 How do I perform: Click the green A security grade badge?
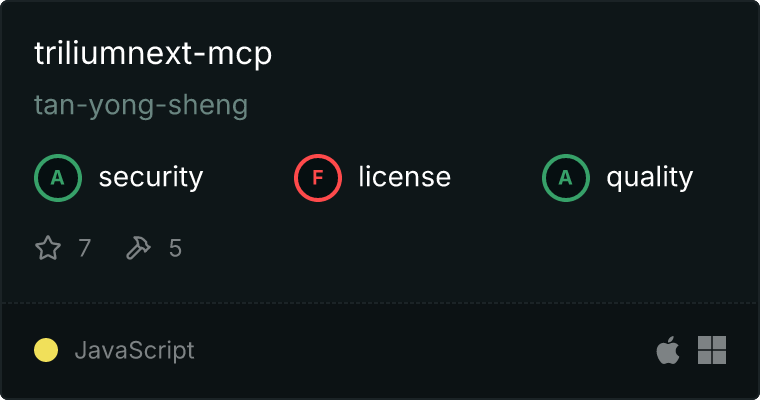58,178
